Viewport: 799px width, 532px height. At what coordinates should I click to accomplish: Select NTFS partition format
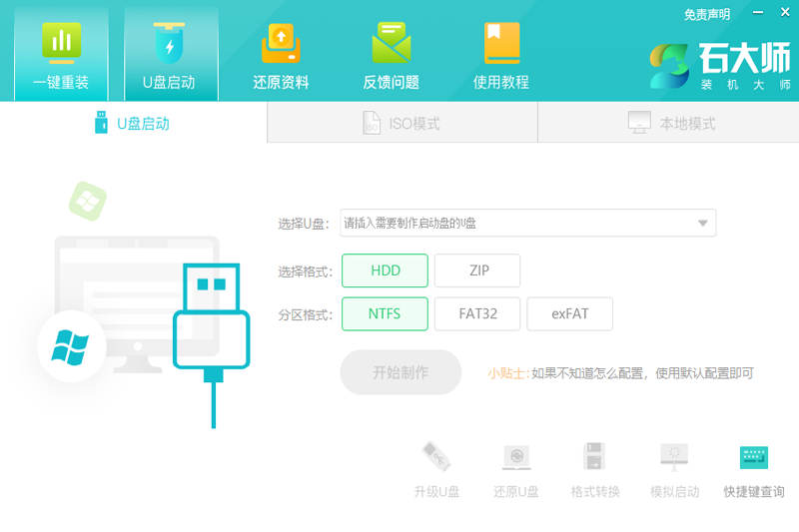point(385,313)
